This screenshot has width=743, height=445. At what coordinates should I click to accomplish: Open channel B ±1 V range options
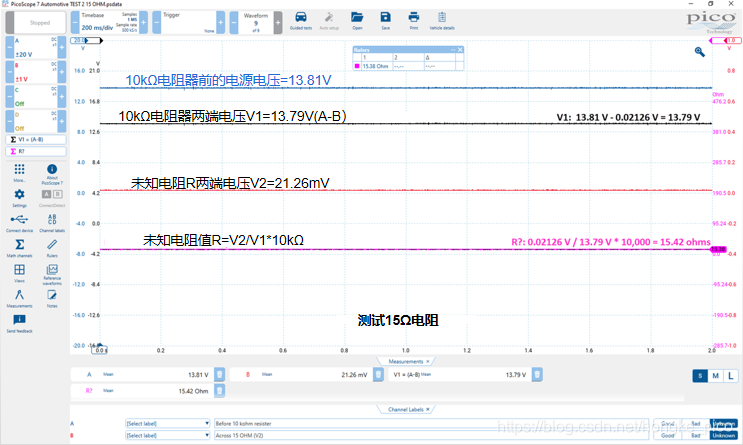tap(36, 72)
